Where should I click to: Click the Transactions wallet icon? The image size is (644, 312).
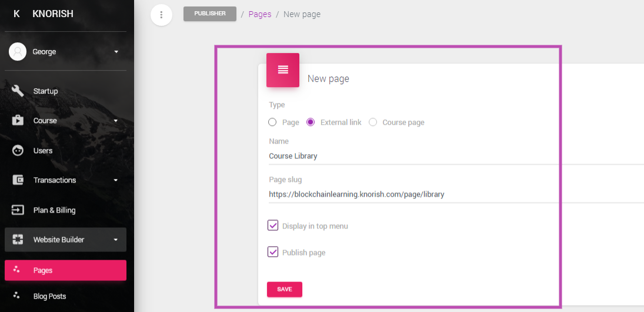[x=18, y=180]
